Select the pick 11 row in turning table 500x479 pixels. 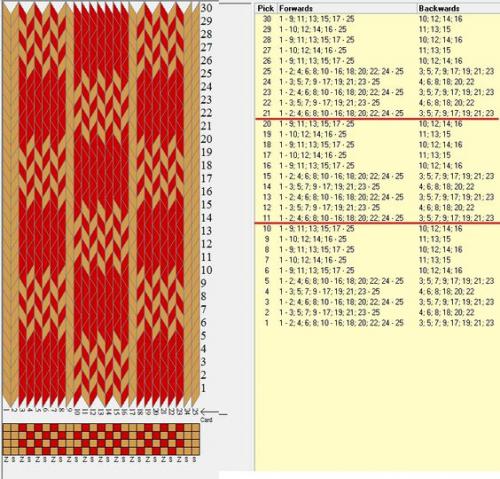[378, 218]
